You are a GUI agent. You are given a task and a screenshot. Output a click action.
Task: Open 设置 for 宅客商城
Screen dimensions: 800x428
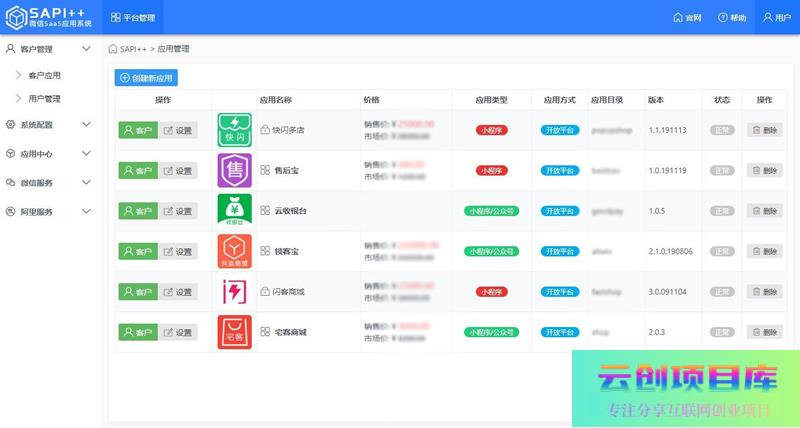178,333
